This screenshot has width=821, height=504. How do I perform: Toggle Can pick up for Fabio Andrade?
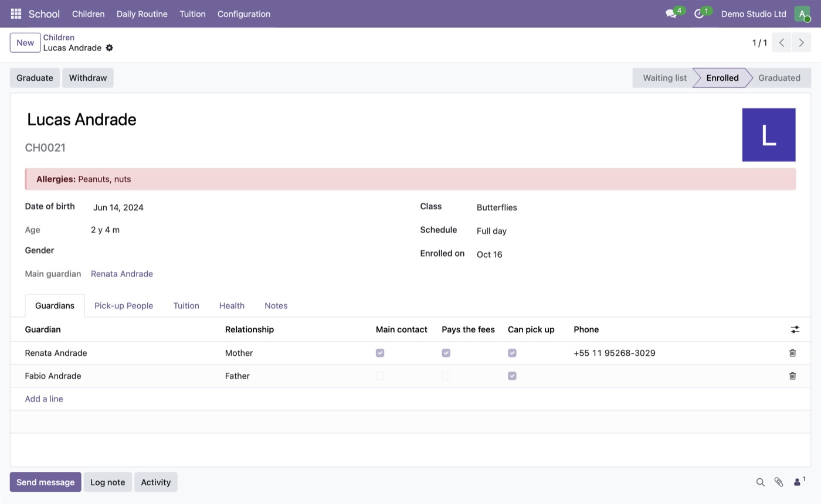(x=512, y=376)
